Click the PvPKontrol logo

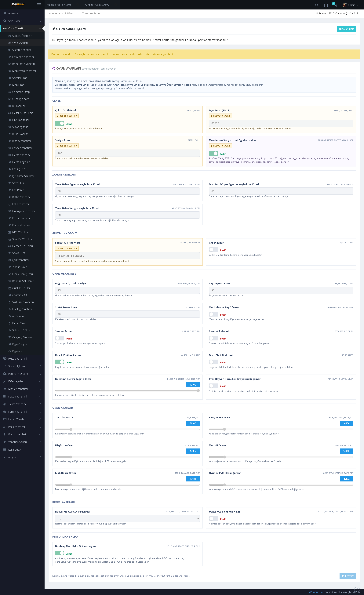[18, 4]
